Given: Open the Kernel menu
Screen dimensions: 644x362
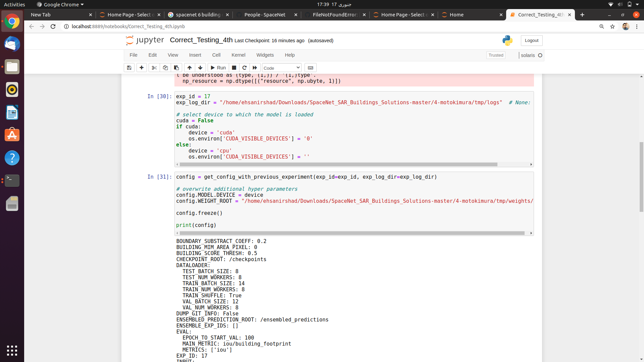Looking at the screenshot, I should [x=238, y=55].
